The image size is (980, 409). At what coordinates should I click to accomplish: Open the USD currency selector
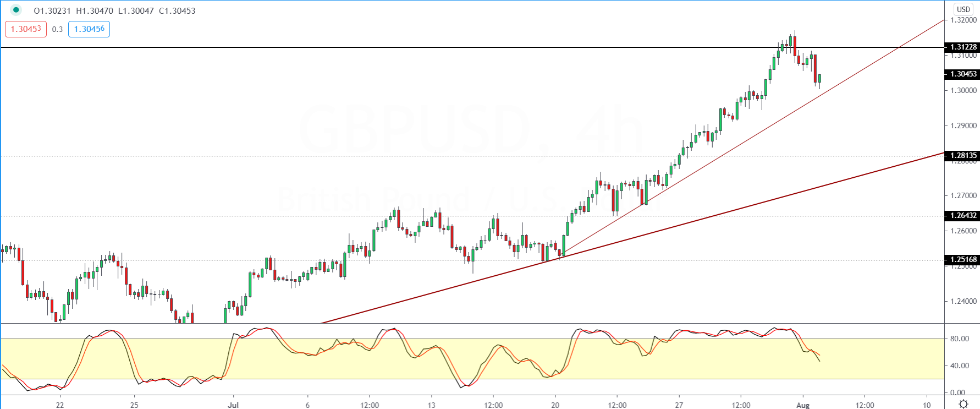(x=963, y=9)
